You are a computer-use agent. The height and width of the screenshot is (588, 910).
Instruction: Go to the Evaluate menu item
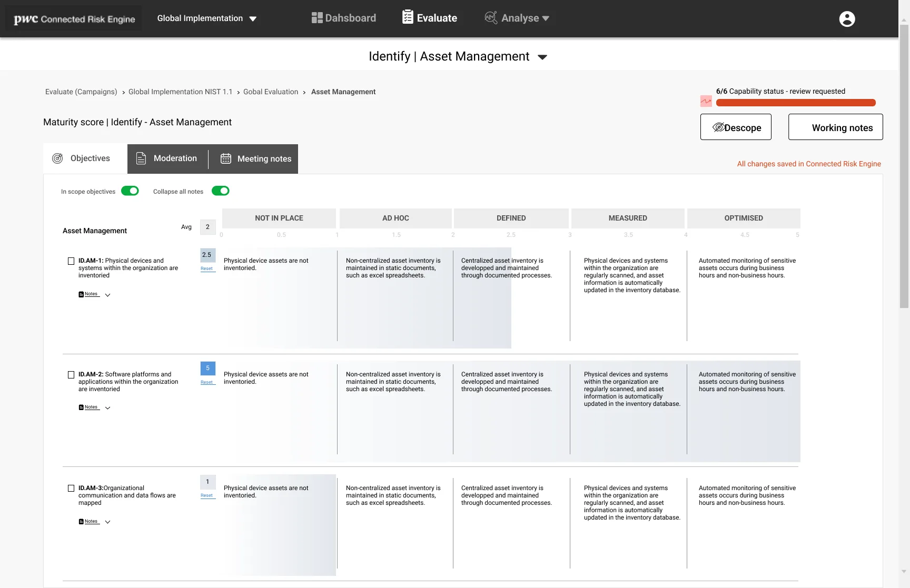pyautogui.click(x=430, y=18)
